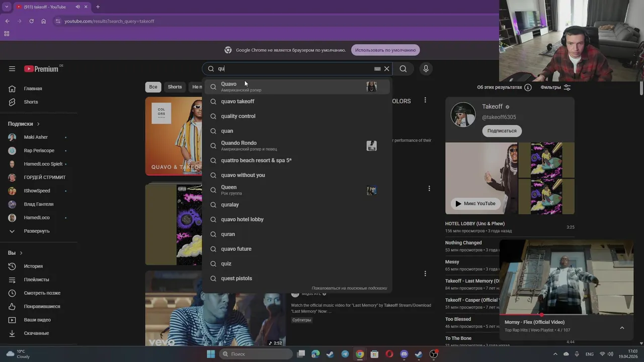Screen dimensions: 644x362
Task: Expand the mini player with chevron
Action: [x=622, y=328]
